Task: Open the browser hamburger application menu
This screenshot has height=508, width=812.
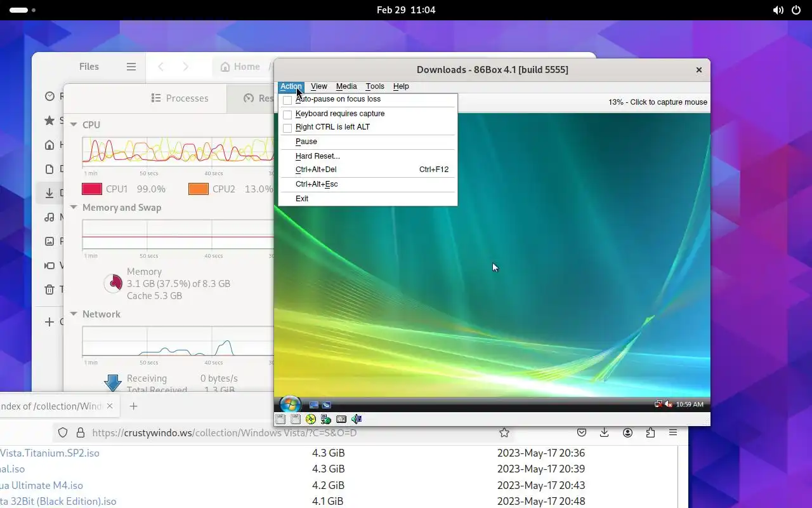Action: 673,432
